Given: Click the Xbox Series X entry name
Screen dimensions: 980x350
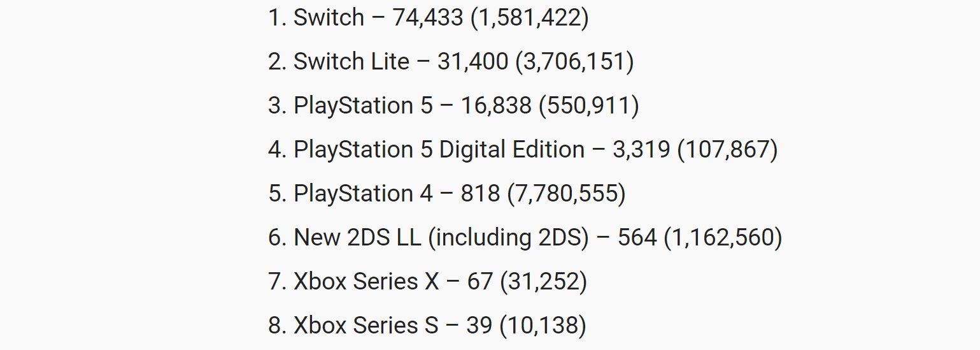Looking at the screenshot, I should [x=366, y=282].
